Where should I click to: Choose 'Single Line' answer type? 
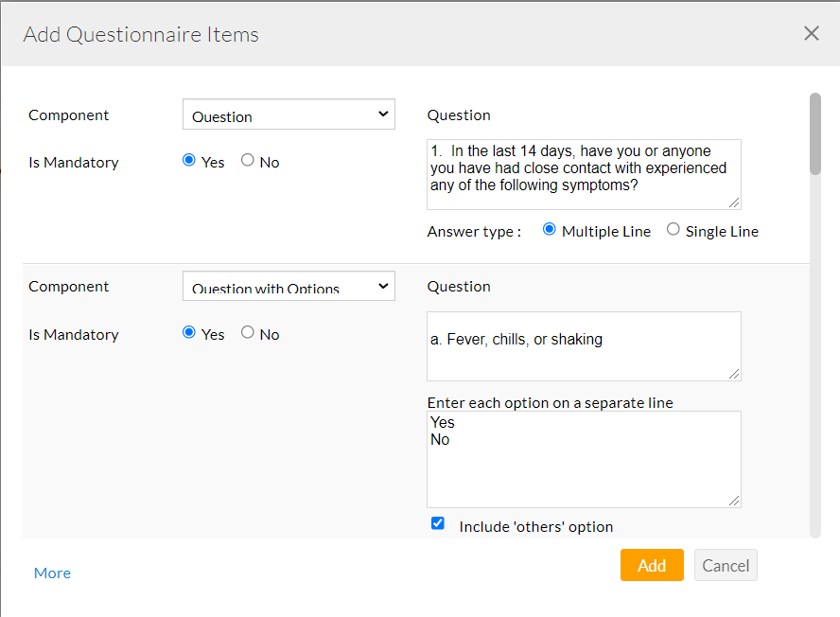tap(673, 230)
